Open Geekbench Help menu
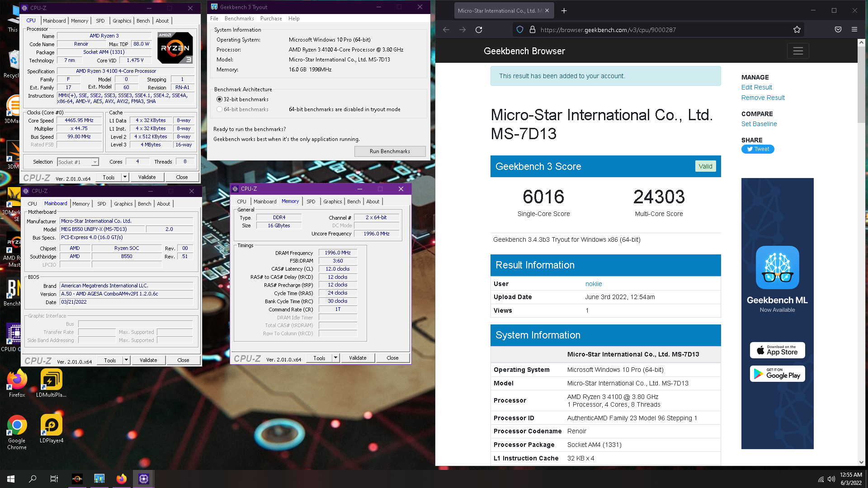Image resolution: width=868 pixels, height=488 pixels. coord(294,19)
